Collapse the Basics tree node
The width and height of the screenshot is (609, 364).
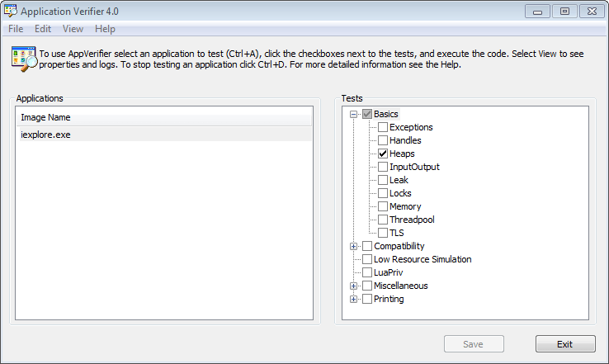(353, 114)
